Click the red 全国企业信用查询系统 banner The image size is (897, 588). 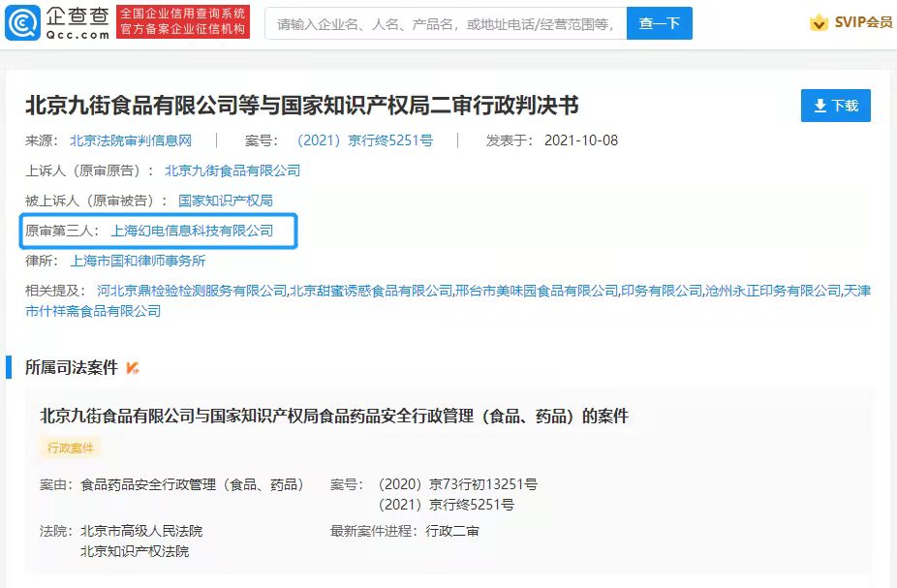[x=183, y=22]
